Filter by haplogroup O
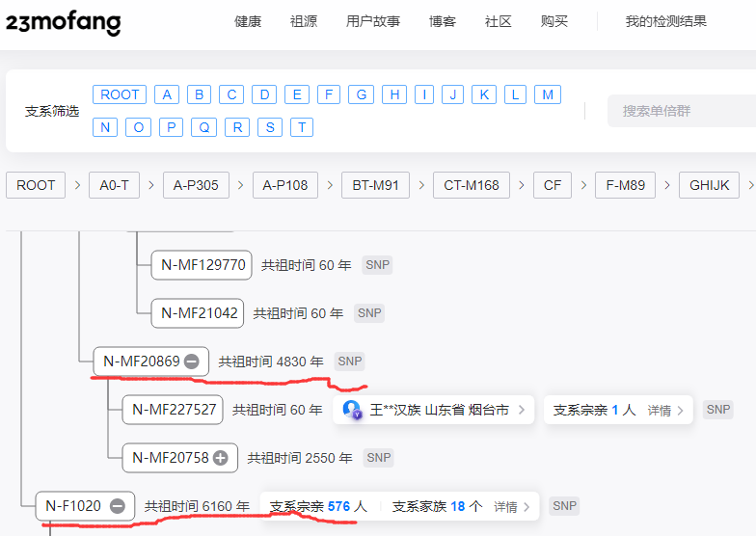 139,127
